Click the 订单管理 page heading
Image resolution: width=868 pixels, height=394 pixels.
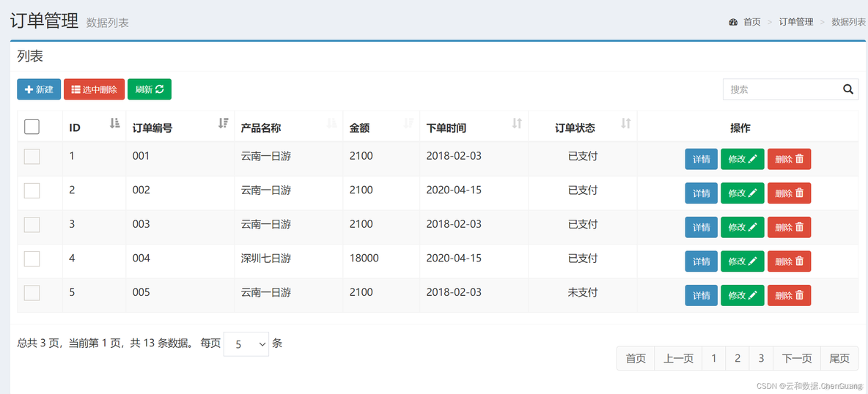click(44, 21)
